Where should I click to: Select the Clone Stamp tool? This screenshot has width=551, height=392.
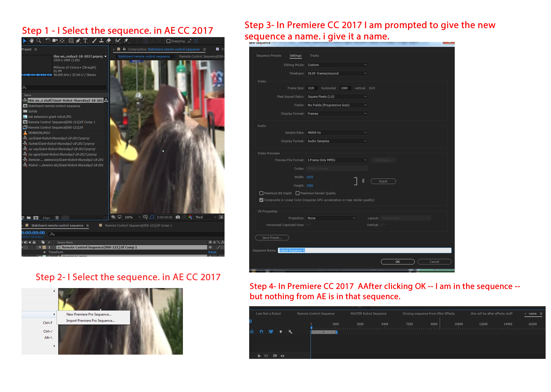[101, 41]
